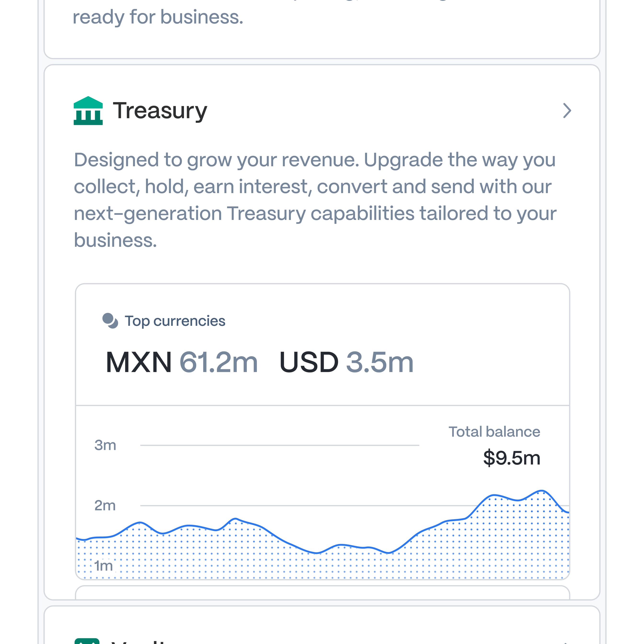This screenshot has height=644, width=644.
Task: Click the green Treasury bank icon
Action: (88, 111)
